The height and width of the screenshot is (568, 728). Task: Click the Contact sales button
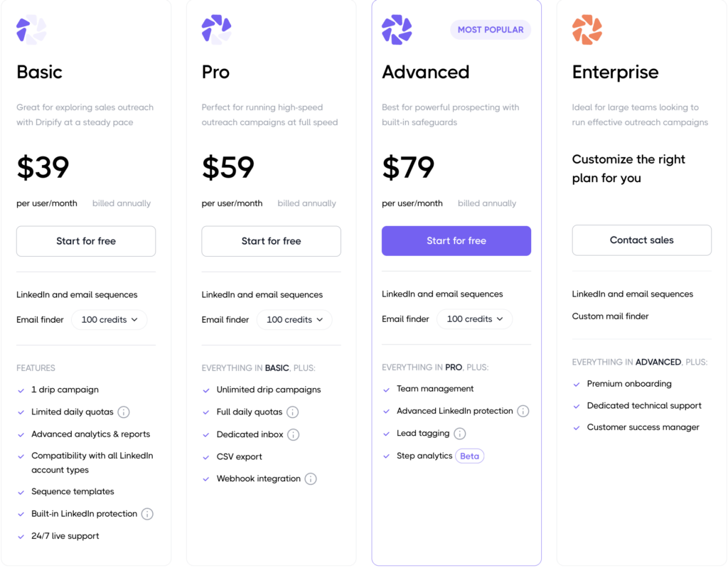point(641,240)
